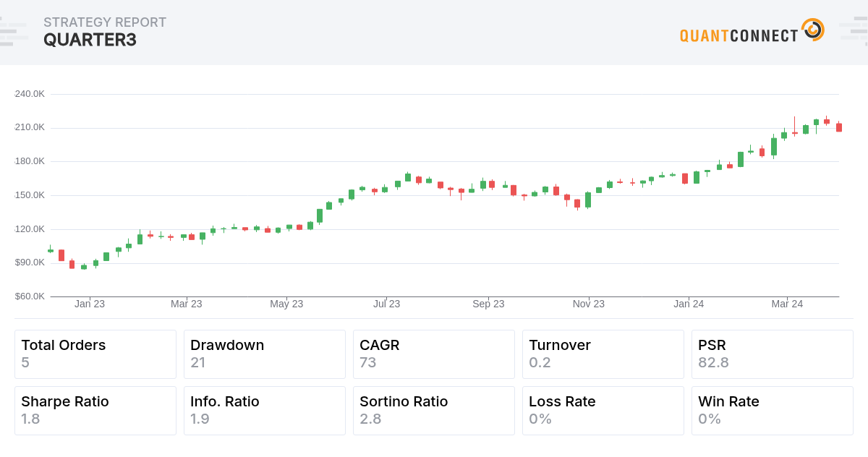The width and height of the screenshot is (868, 457).
Task: Click the Loss Rate label
Action: click(562, 401)
